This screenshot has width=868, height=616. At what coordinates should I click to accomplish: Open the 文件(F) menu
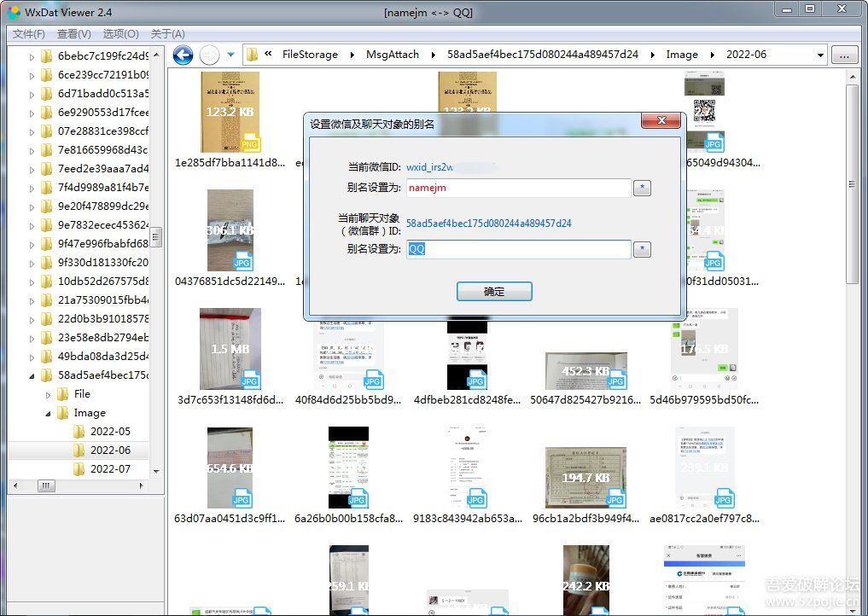(x=29, y=34)
